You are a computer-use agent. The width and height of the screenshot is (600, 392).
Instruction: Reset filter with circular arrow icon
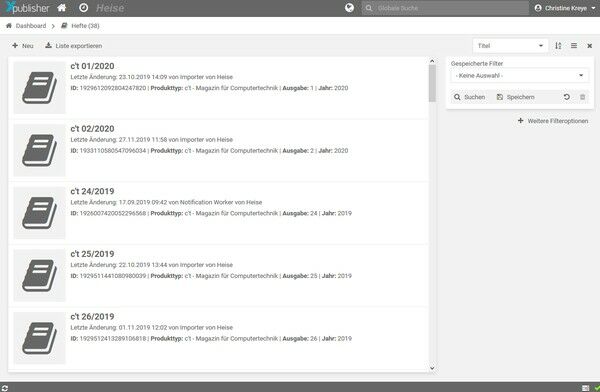coord(567,97)
